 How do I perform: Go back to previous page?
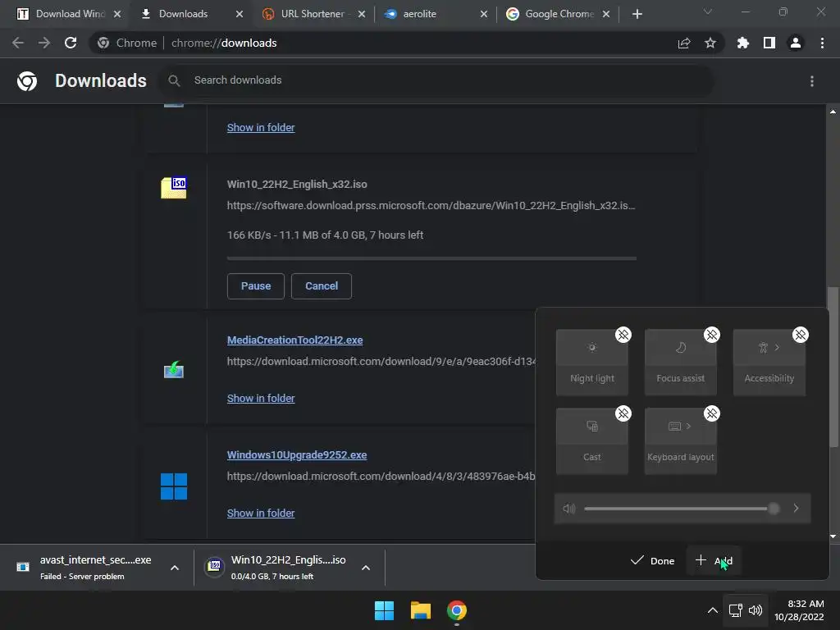18,43
